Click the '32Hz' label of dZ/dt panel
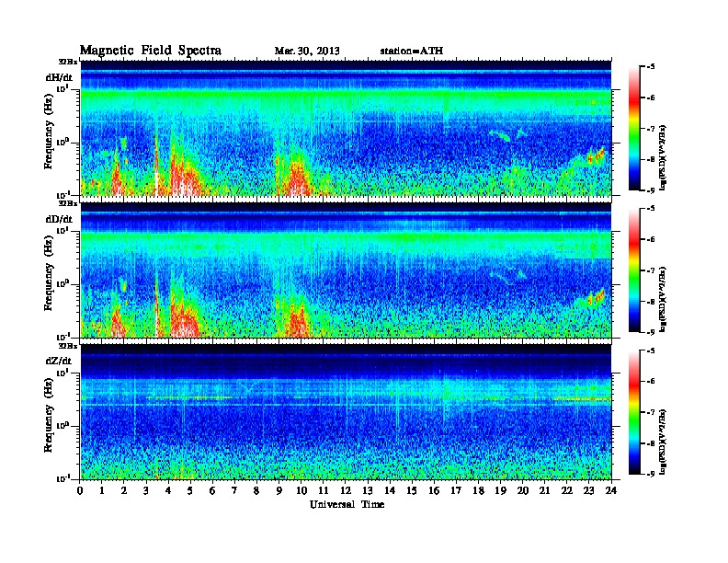 (x=67, y=346)
